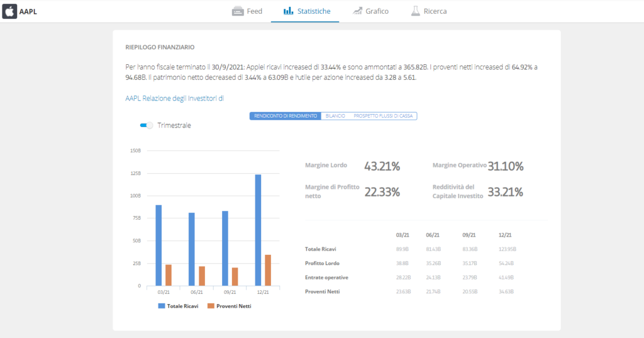Click the blue revenue bar for 12/21

coord(258,230)
